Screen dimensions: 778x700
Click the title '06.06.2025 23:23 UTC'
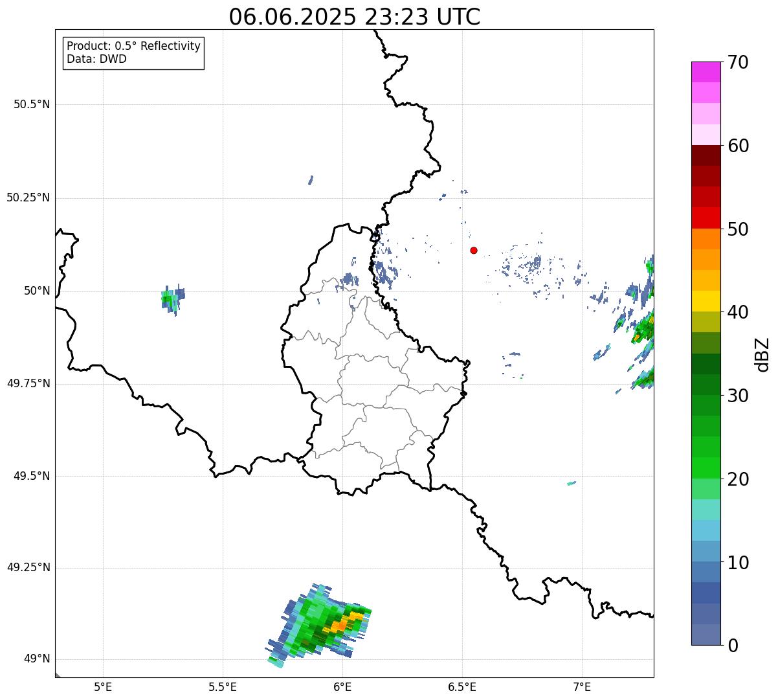pos(355,17)
